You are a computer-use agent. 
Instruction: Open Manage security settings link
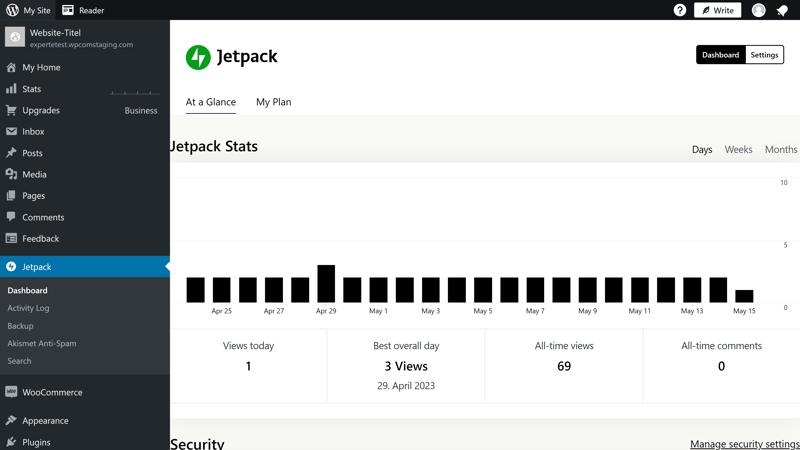pyautogui.click(x=745, y=444)
